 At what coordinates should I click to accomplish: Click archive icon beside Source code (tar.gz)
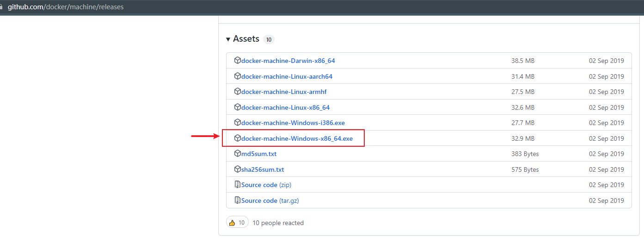pos(238,200)
